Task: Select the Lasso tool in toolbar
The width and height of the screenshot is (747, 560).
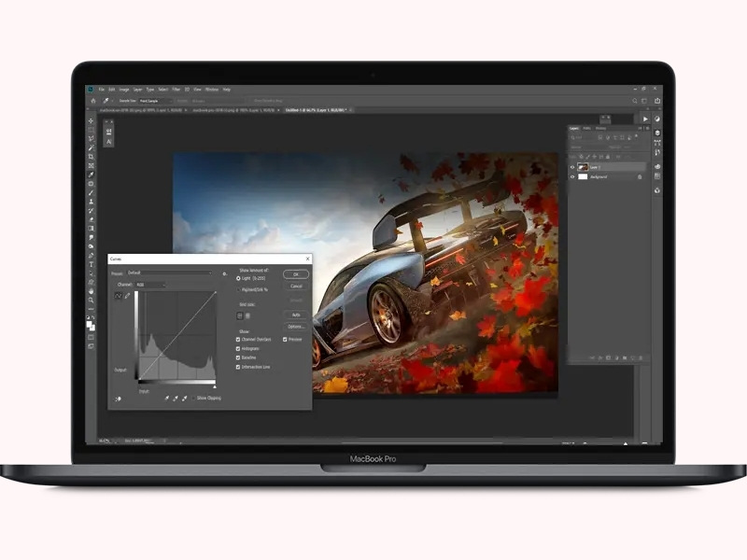Action: (91, 138)
